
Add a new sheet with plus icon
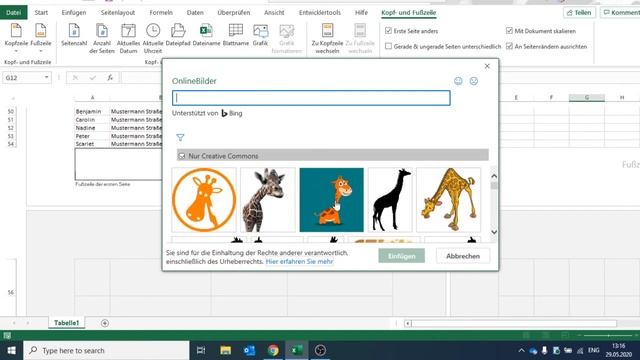point(104,323)
